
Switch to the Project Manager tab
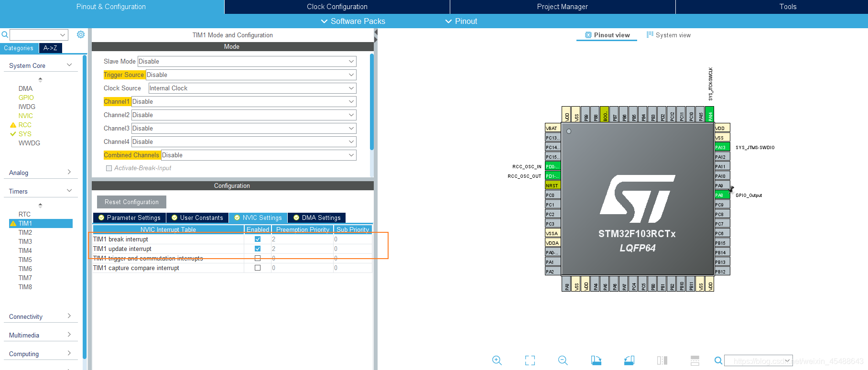coord(563,7)
